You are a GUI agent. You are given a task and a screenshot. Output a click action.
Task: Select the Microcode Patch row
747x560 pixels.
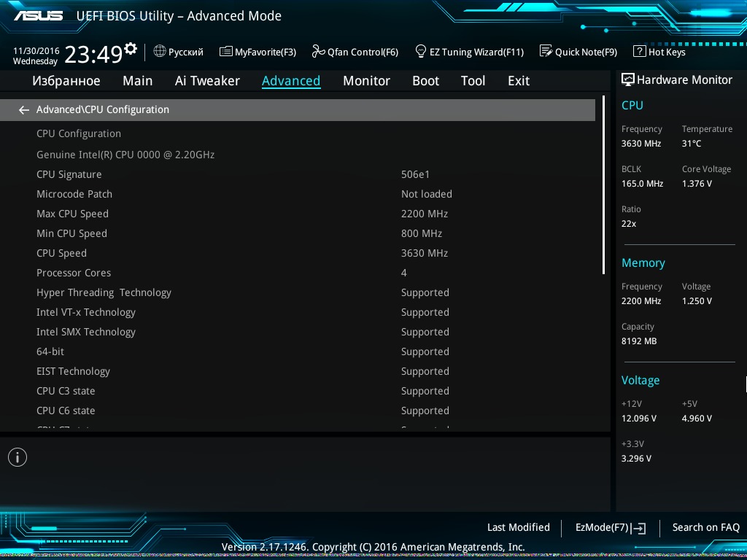click(298, 194)
